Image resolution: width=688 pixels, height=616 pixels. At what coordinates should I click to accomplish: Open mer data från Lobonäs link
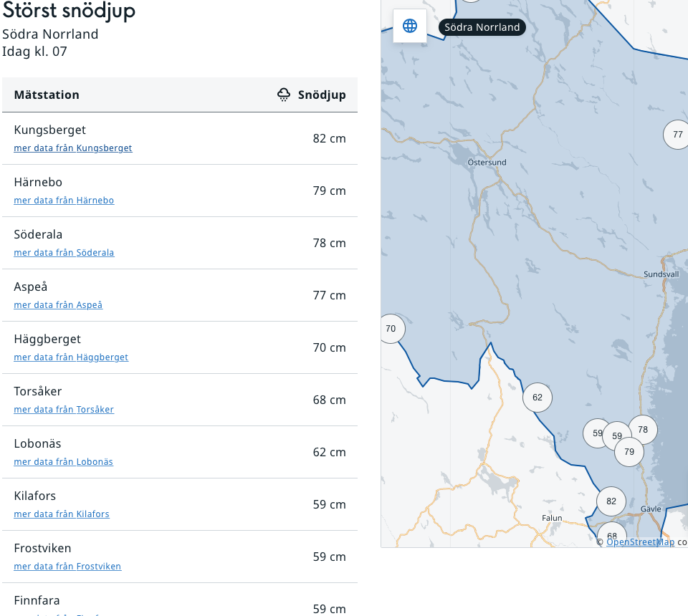coord(63,462)
